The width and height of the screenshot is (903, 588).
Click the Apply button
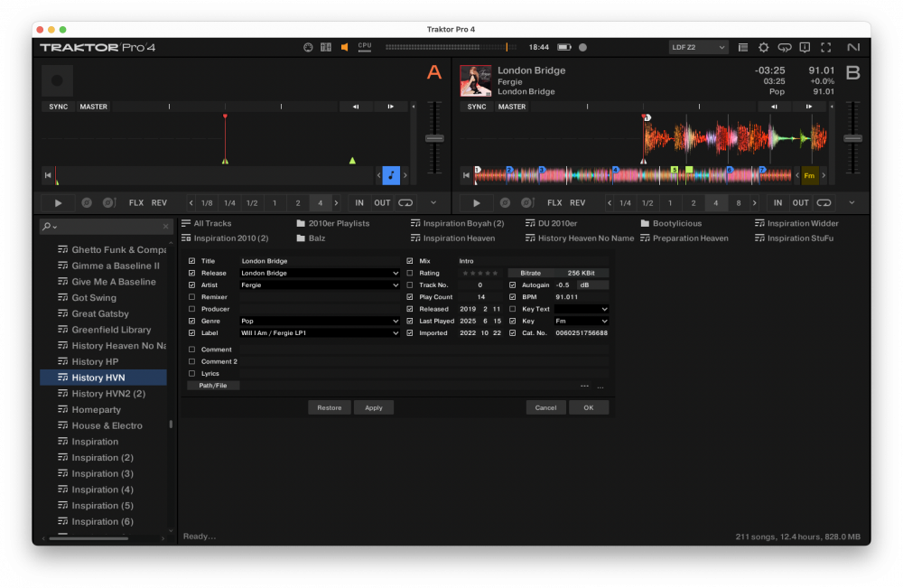click(374, 407)
